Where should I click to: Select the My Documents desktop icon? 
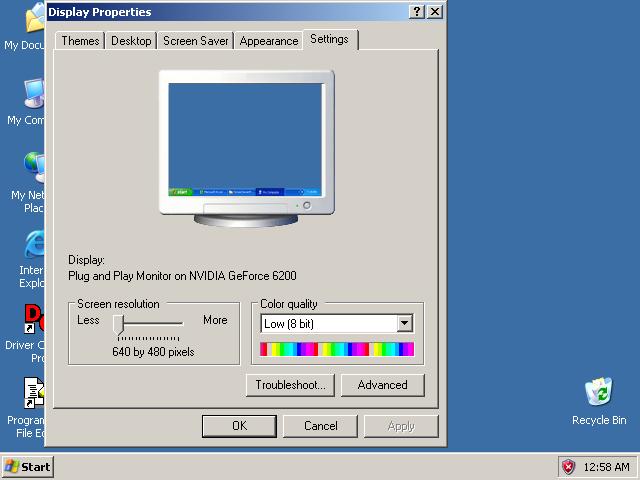coord(24,27)
